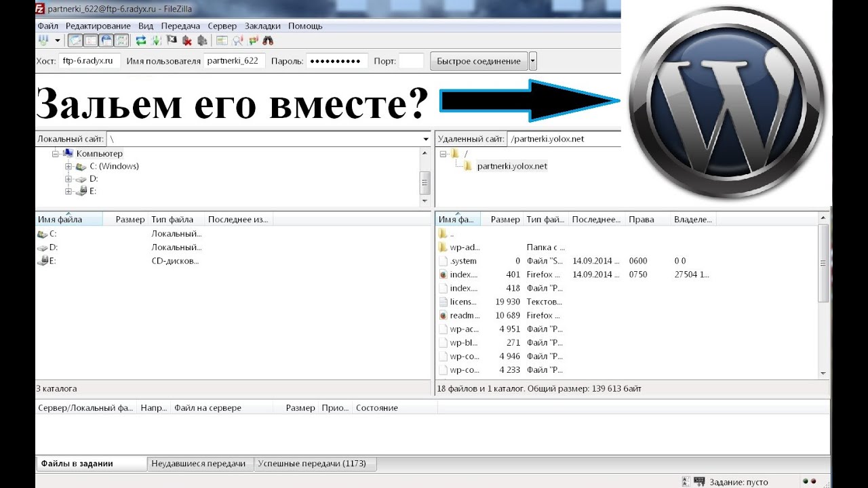Open the Локальный сайт path dropdown
Image resolution: width=868 pixels, height=488 pixels.
pyautogui.click(x=425, y=139)
